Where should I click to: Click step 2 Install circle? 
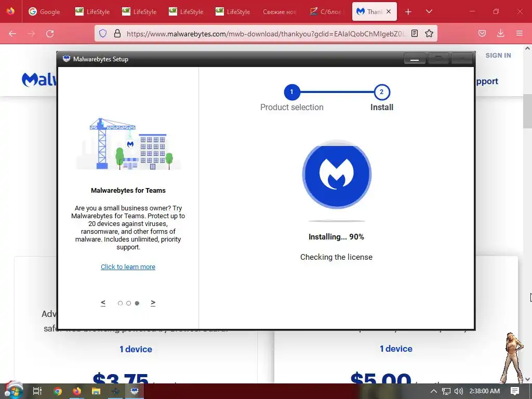[x=382, y=92]
